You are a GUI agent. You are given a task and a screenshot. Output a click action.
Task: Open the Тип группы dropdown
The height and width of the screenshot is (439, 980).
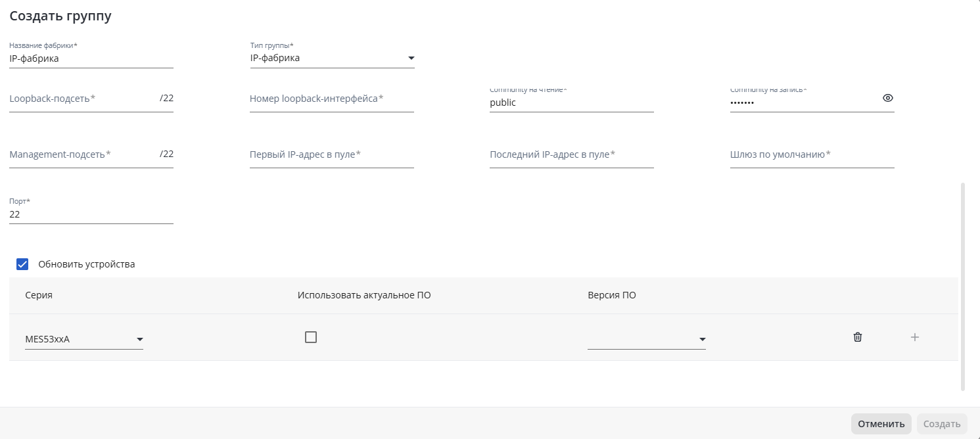coord(332,58)
